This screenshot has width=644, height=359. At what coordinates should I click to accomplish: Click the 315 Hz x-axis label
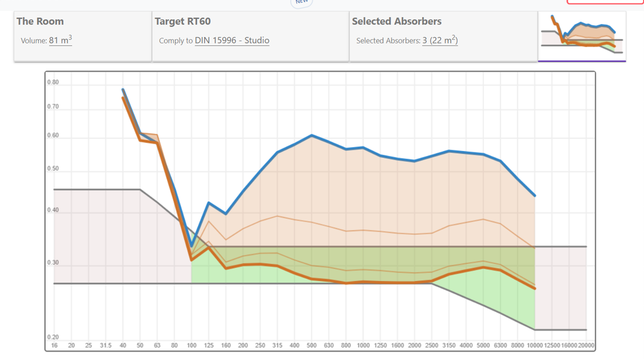coord(277,346)
